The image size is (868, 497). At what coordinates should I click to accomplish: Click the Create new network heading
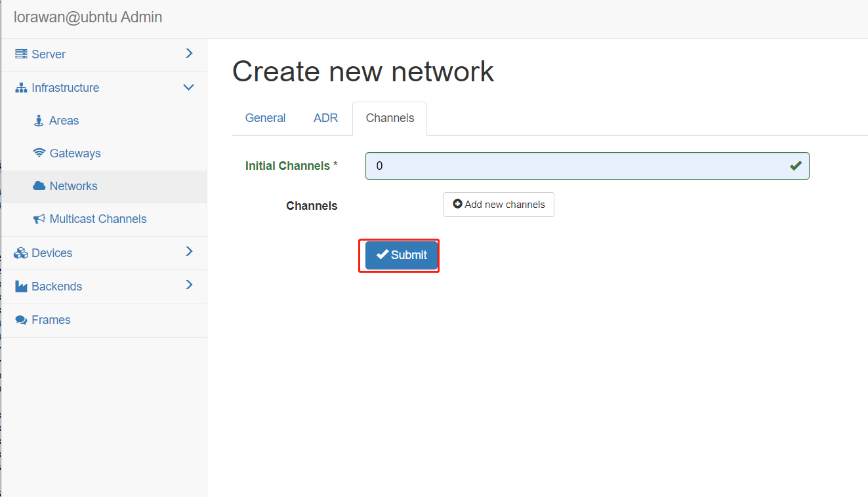363,71
